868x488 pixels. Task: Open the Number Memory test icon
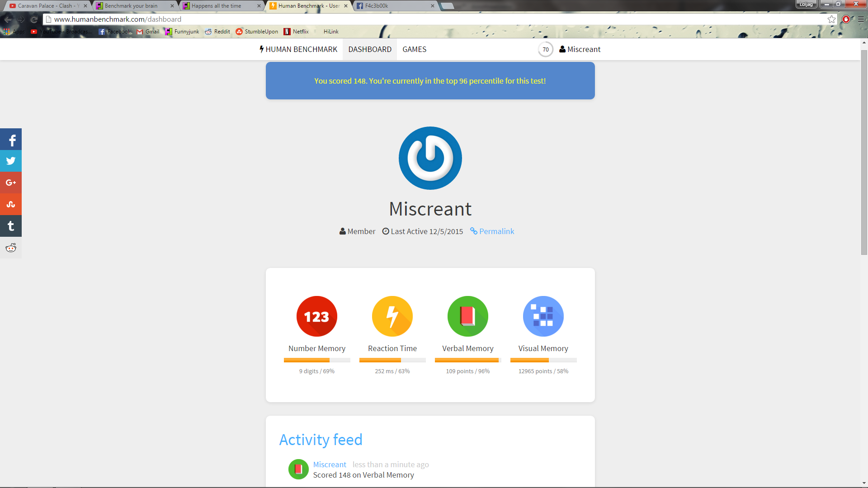tap(316, 316)
